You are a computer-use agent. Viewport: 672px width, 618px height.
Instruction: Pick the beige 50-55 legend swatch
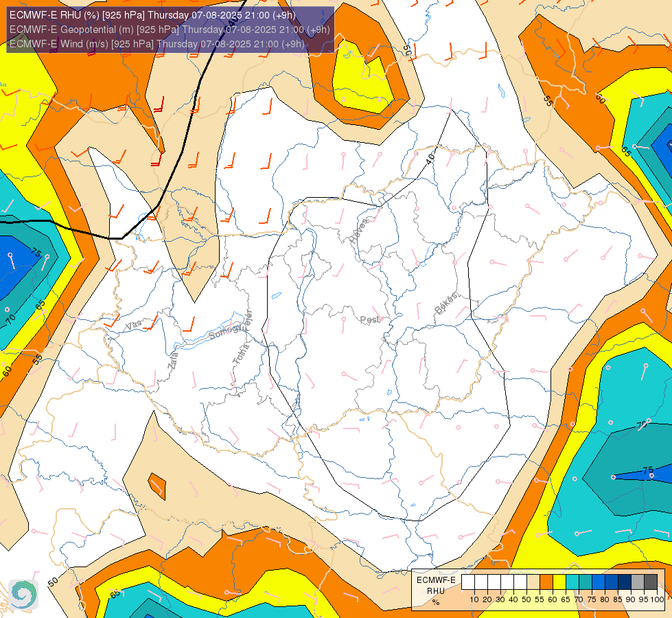click(533, 582)
